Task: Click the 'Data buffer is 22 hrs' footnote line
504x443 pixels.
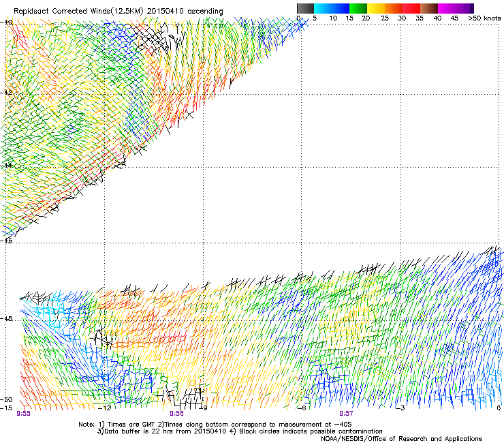Action: (240, 431)
